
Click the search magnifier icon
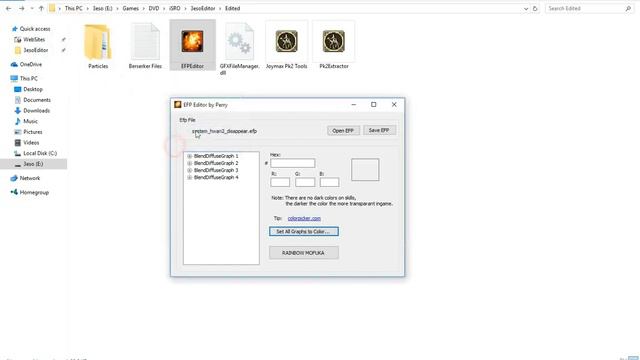tap(628, 8)
